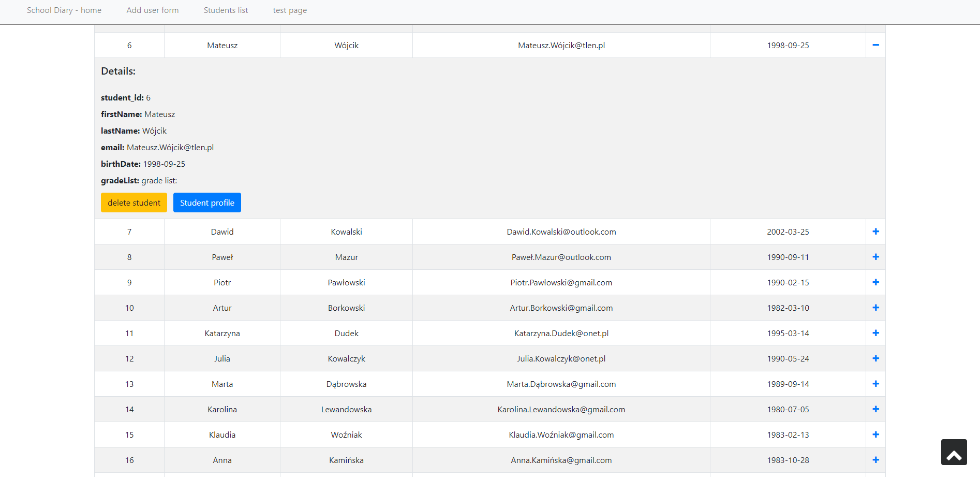Select birth date 1982-03-10
This screenshot has height=477, width=980.
click(788, 308)
